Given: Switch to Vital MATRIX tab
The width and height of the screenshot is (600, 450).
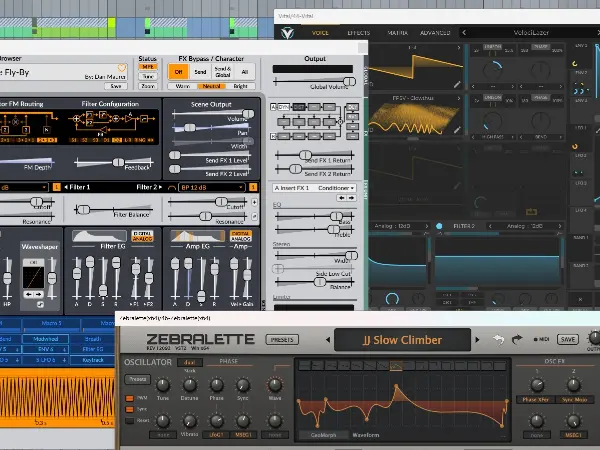Looking at the screenshot, I should pos(398,33).
